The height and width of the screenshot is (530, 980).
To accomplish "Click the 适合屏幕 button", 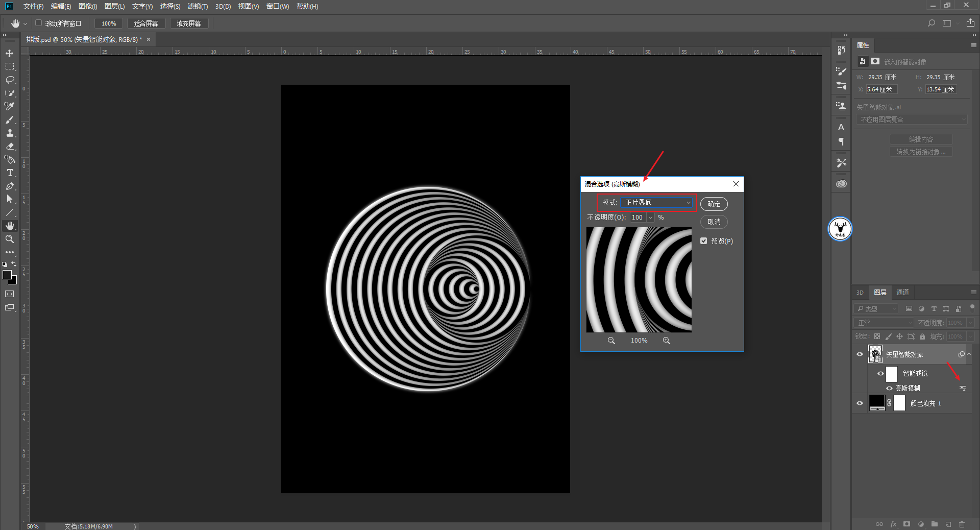I will point(146,23).
